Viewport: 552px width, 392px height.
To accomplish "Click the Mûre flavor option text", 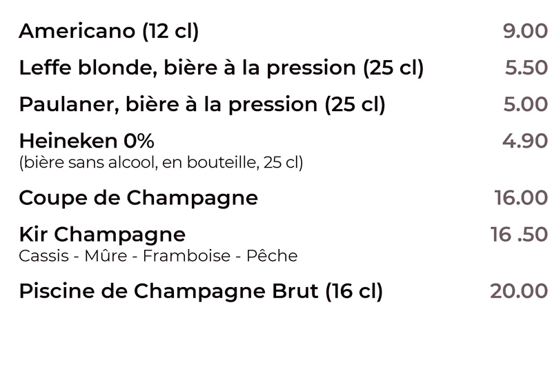I will (x=106, y=256).
